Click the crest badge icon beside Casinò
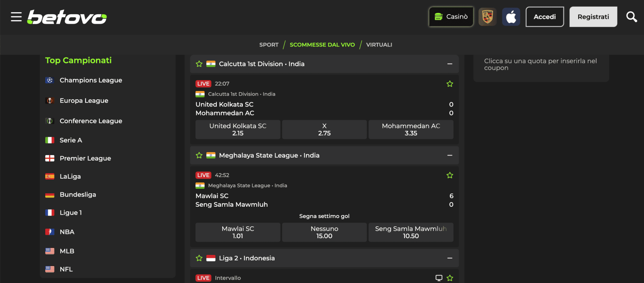Image resolution: width=644 pixels, height=283 pixels. coord(488,17)
